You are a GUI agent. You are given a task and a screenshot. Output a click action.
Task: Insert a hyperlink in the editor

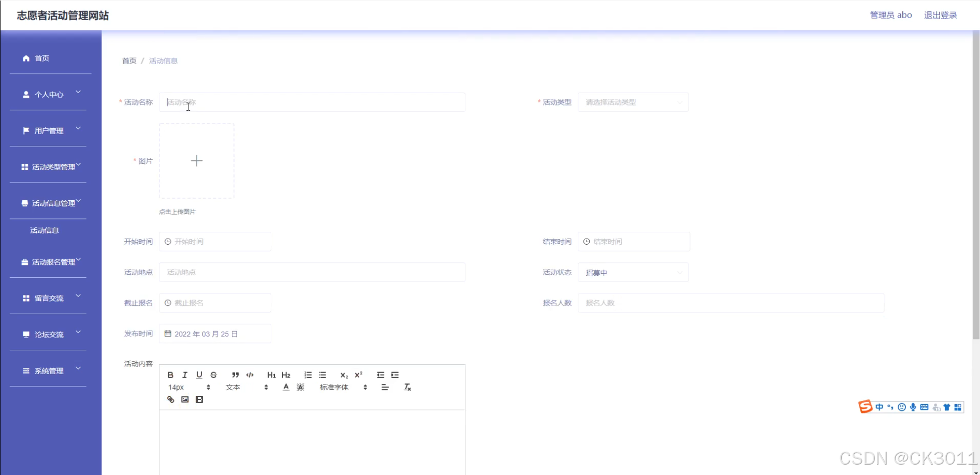[x=170, y=399]
